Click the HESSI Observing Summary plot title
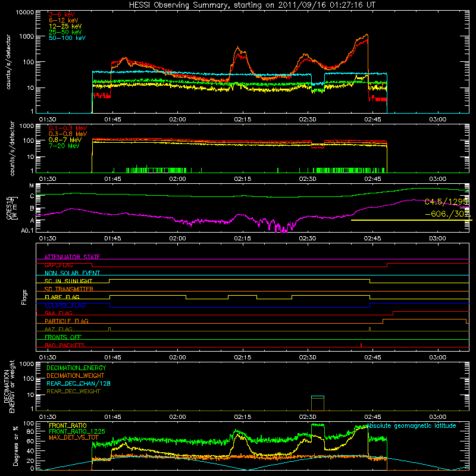Screen dimensions: 476x476 [252, 5]
